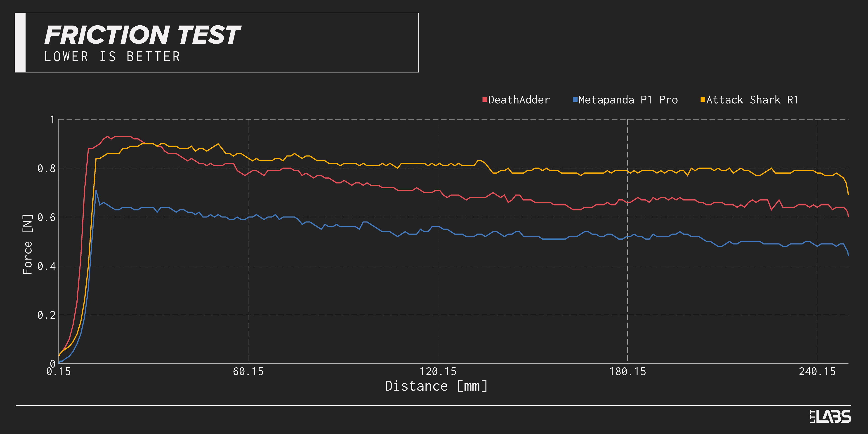Click the 120.15 x-axis tick label
868x434 pixels.
coord(438,372)
